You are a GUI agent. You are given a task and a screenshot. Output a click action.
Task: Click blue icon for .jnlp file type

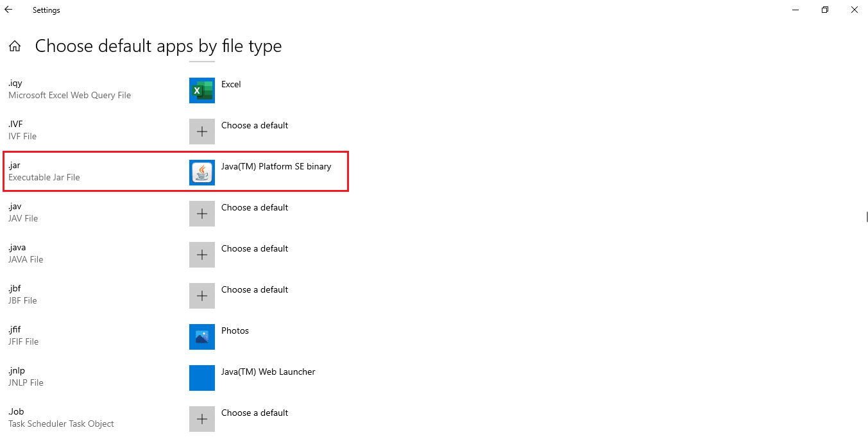click(202, 378)
